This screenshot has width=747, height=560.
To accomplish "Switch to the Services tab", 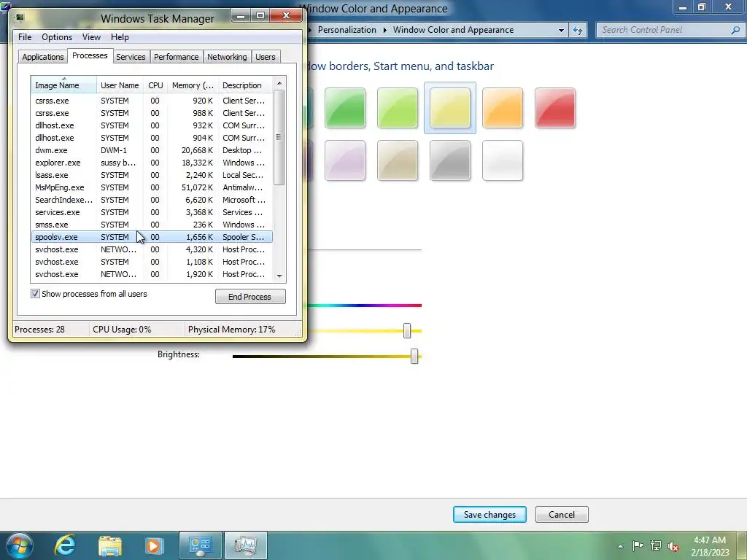I will [131, 57].
